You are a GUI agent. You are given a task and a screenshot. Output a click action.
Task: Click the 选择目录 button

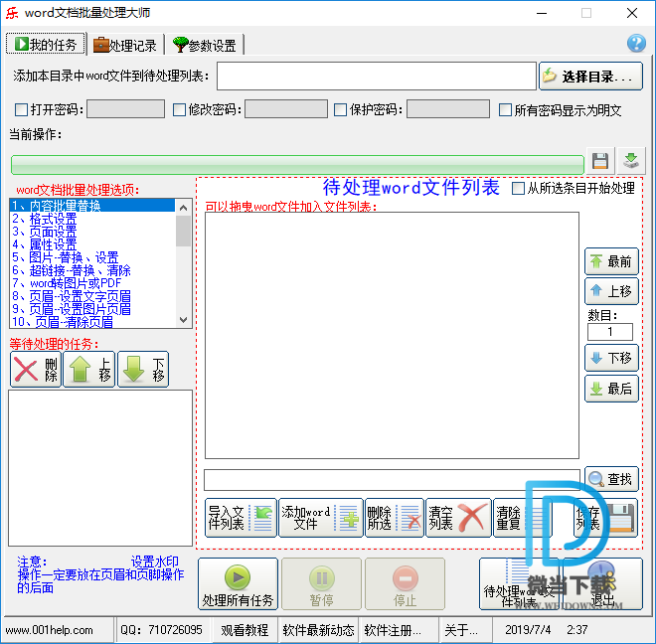pos(590,77)
